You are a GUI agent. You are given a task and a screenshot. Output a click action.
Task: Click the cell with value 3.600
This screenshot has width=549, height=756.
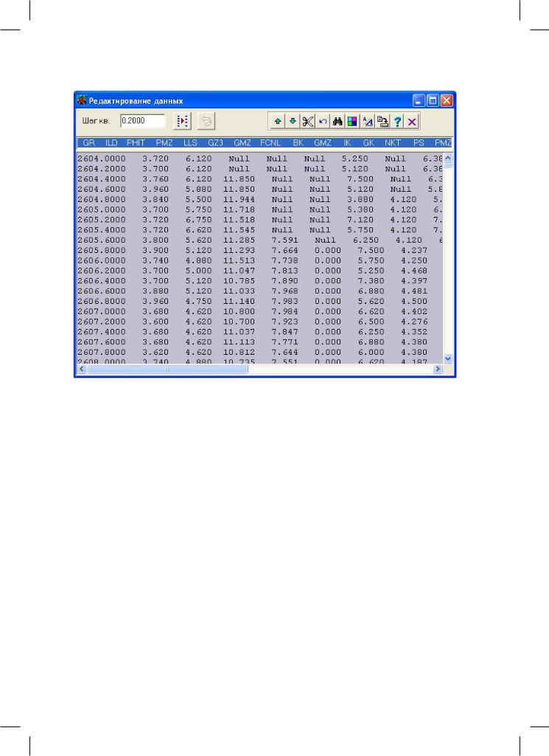155,322
